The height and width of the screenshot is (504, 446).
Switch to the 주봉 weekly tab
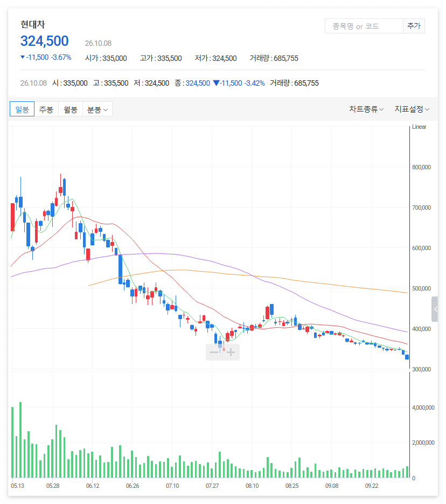[x=46, y=109]
